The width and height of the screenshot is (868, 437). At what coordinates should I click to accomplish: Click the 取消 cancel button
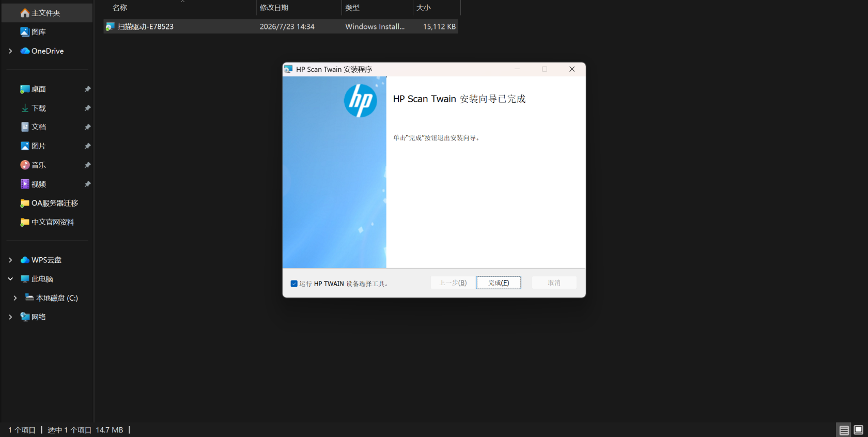(x=554, y=283)
